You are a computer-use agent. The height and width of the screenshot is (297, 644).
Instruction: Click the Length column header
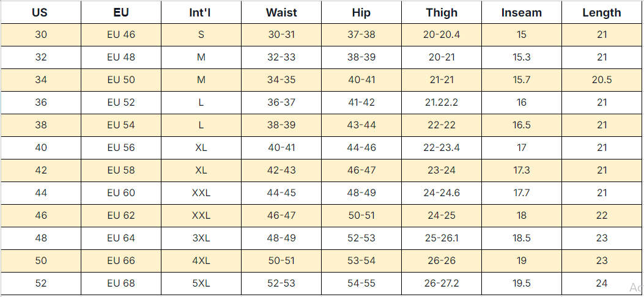point(602,12)
